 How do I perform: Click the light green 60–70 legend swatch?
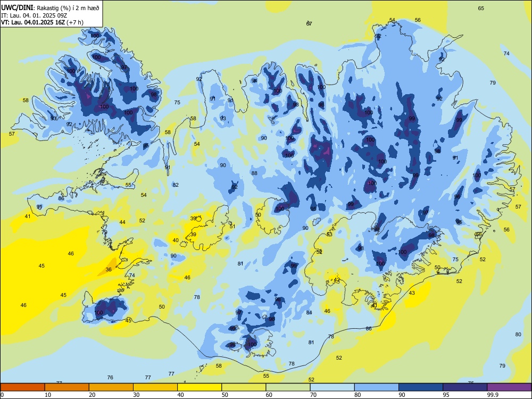[x=288, y=387]
